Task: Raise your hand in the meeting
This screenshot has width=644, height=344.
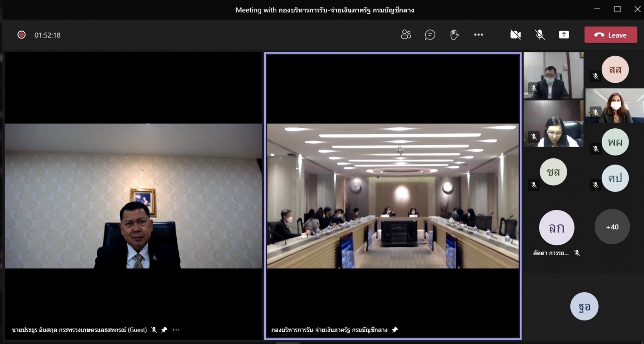Action: pyautogui.click(x=454, y=35)
